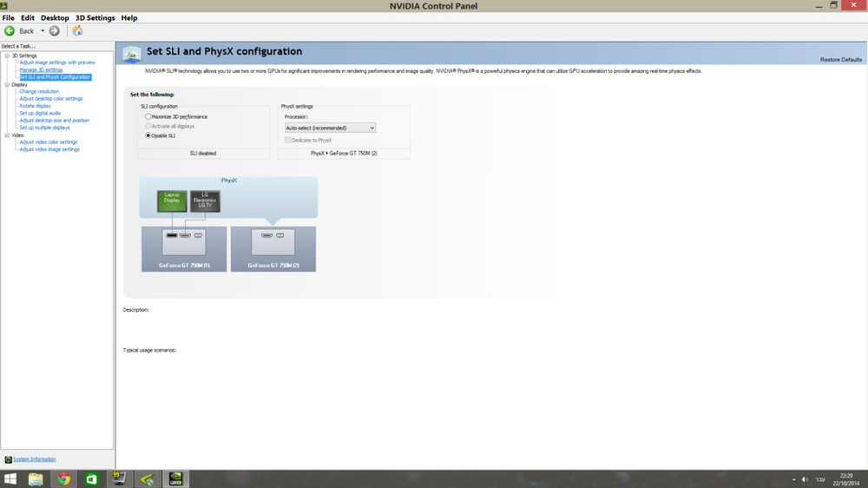
Task: Select Change resolution in task tree
Action: tap(39, 91)
